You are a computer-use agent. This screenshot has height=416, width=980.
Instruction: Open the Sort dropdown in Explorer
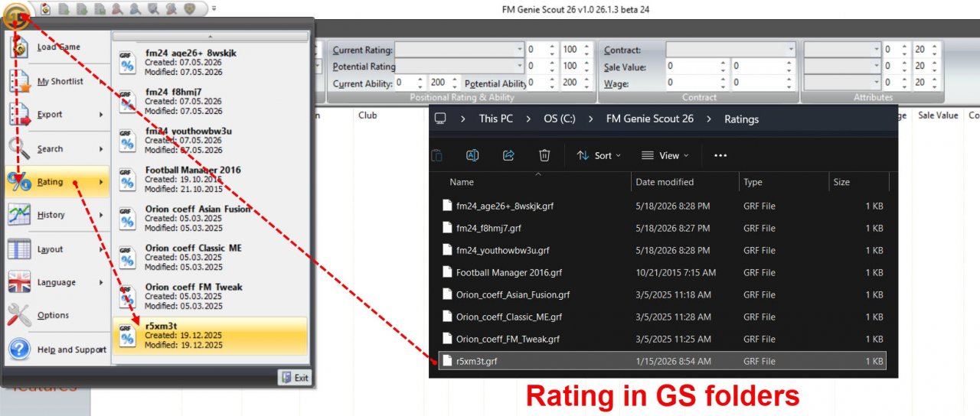[599, 155]
